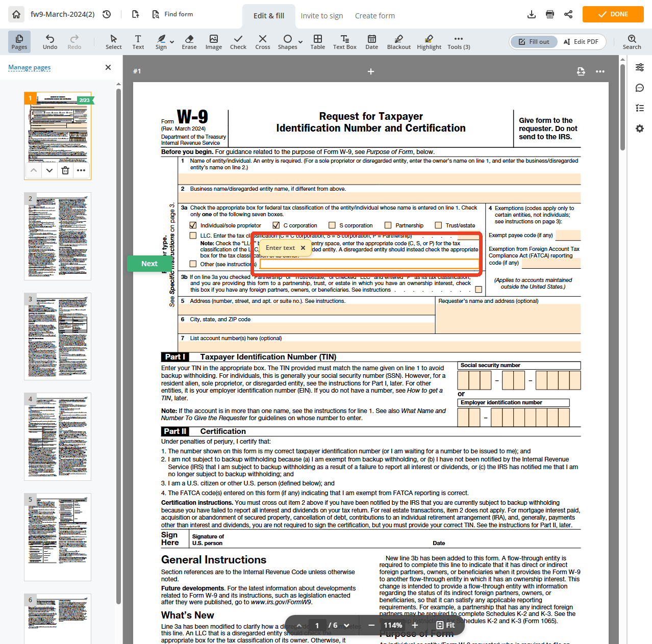Expand the Shapes dropdown arrow

pyautogui.click(x=300, y=42)
